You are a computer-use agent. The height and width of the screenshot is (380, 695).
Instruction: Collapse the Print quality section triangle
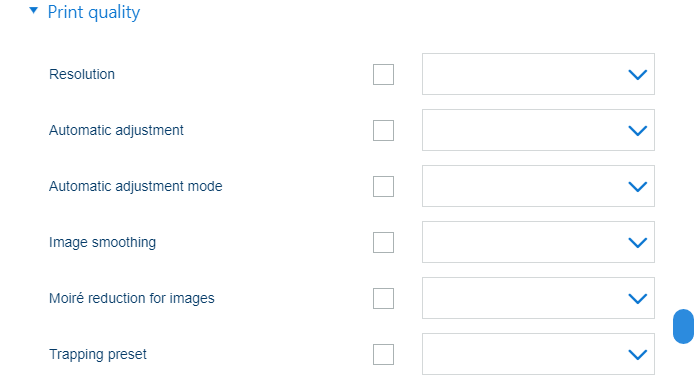pyautogui.click(x=34, y=11)
